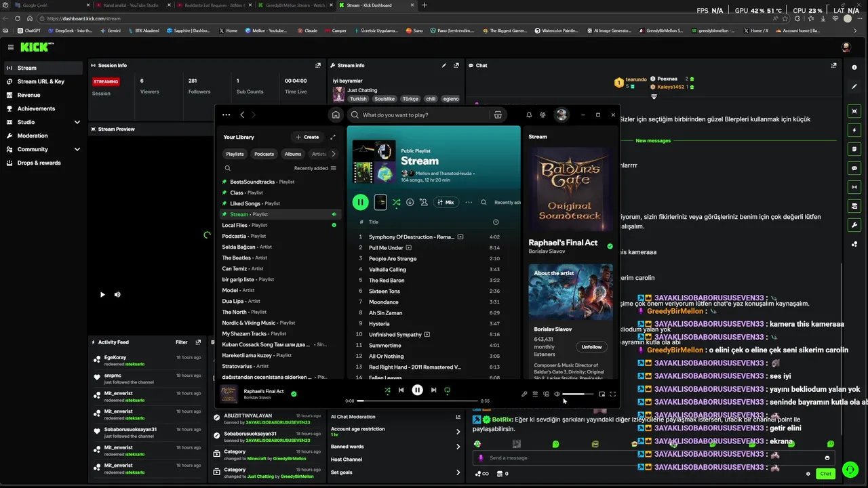The width and height of the screenshot is (868, 488).
Task: Select Playlists filter chip in library
Action: [x=235, y=154]
